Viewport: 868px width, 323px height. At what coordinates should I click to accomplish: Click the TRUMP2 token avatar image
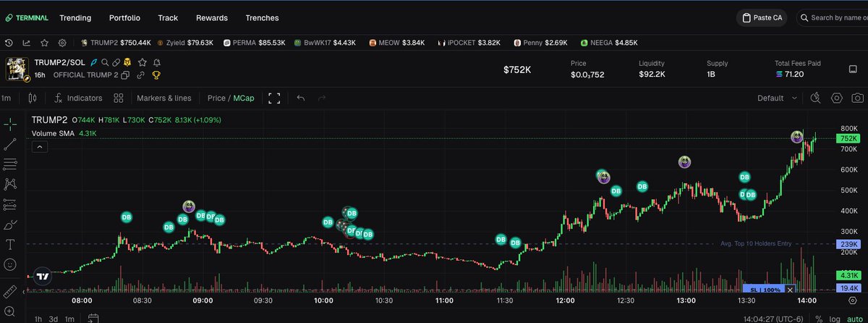(x=17, y=69)
